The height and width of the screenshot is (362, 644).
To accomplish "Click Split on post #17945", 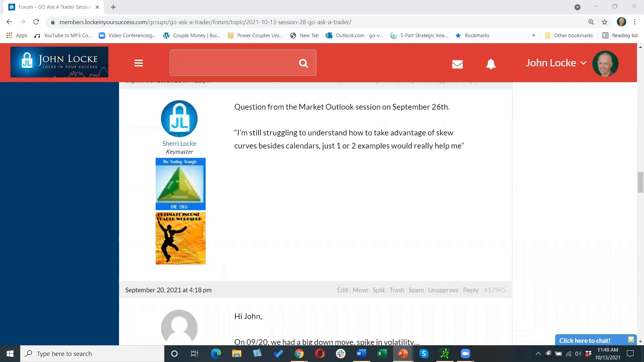I will coord(379,290).
